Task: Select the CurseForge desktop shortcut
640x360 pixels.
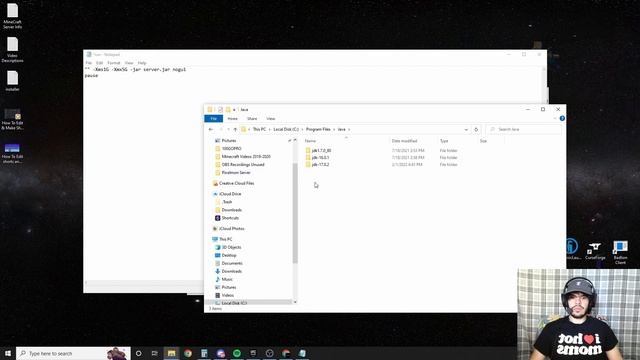Action: (x=595, y=251)
